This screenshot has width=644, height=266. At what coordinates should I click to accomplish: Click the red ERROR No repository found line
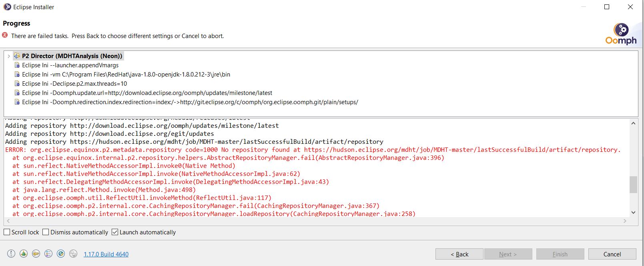click(313, 149)
